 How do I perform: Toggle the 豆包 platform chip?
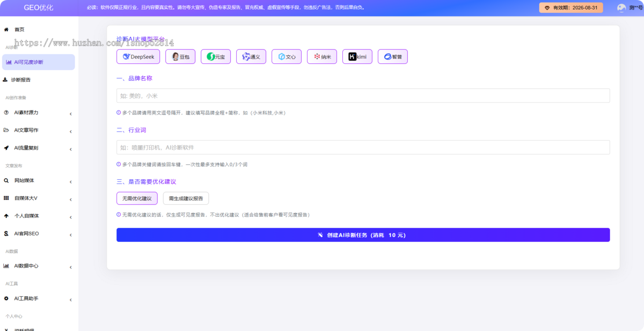180,56
